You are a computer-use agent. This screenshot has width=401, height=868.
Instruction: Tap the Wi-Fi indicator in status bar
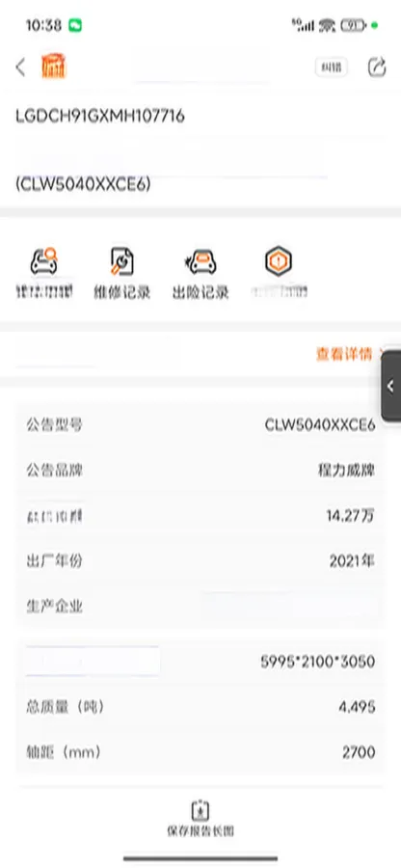click(328, 25)
